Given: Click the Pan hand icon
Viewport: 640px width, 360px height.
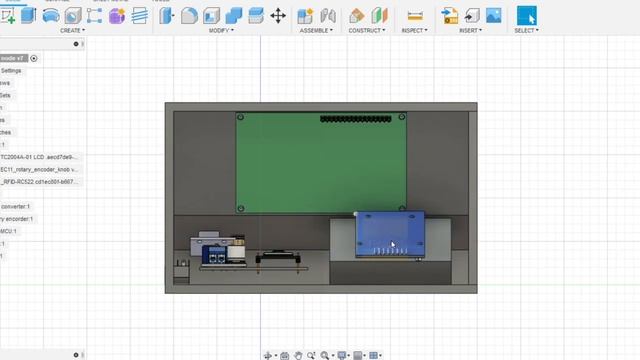Looking at the screenshot, I should [x=298, y=356].
